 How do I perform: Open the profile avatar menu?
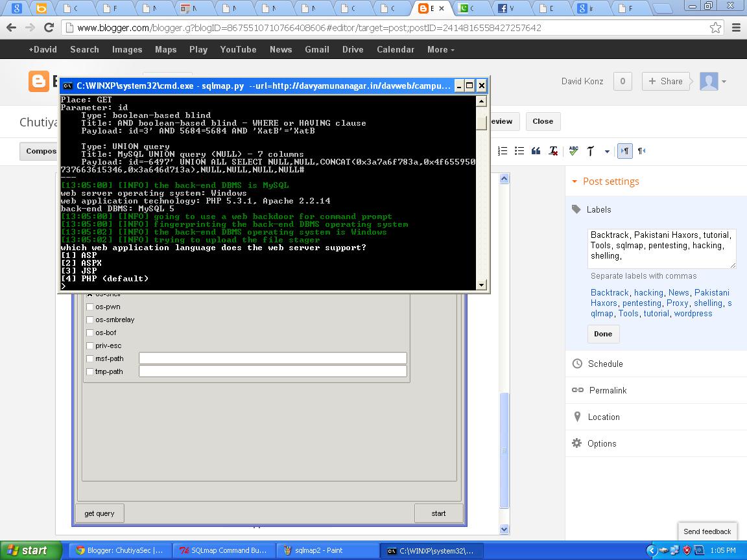click(713, 82)
